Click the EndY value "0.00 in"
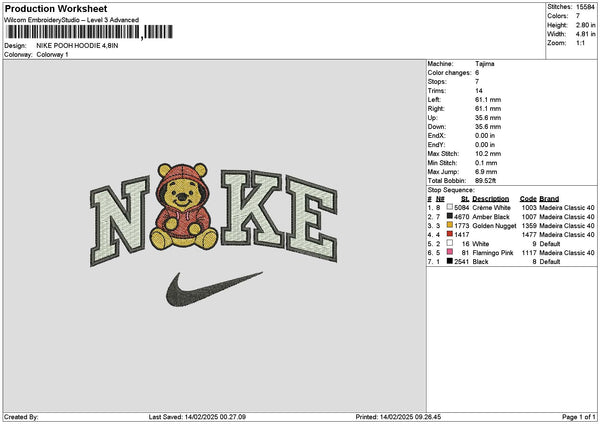Viewport: 600px width, 424px height. click(x=485, y=145)
